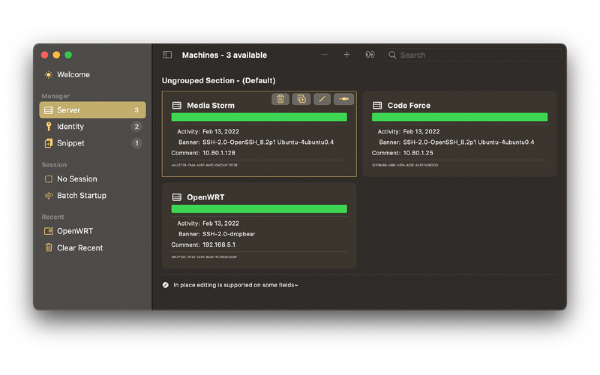Select Server in the Manager section
Viewport: 600px width, 375px height.
tap(92, 110)
